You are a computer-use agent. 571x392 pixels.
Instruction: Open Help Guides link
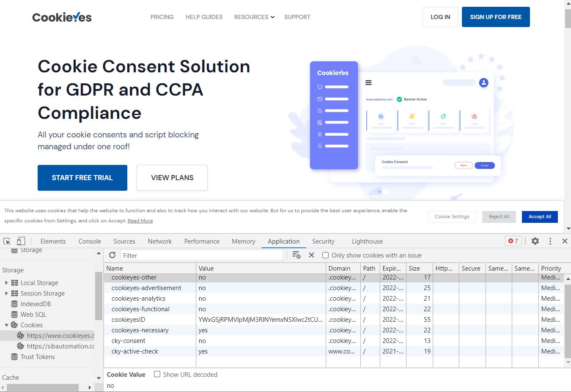[x=204, y=17]
